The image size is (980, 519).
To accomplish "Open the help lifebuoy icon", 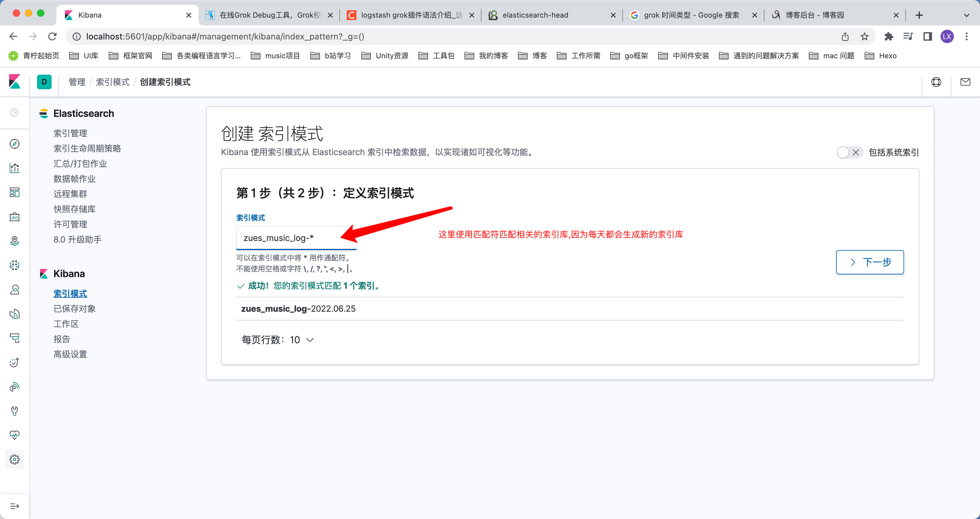I will coord(936,82).
